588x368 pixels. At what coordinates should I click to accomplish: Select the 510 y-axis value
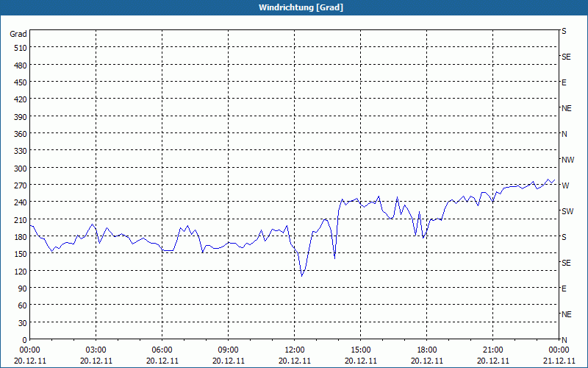click(x=21, y=48)
